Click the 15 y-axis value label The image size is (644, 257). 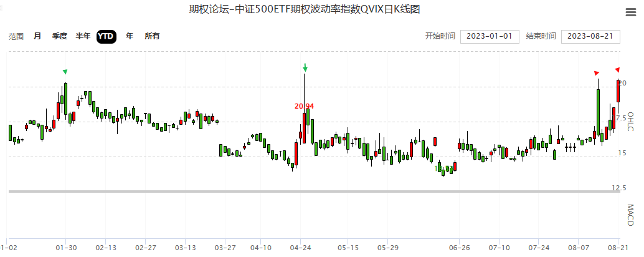[622, 153]
